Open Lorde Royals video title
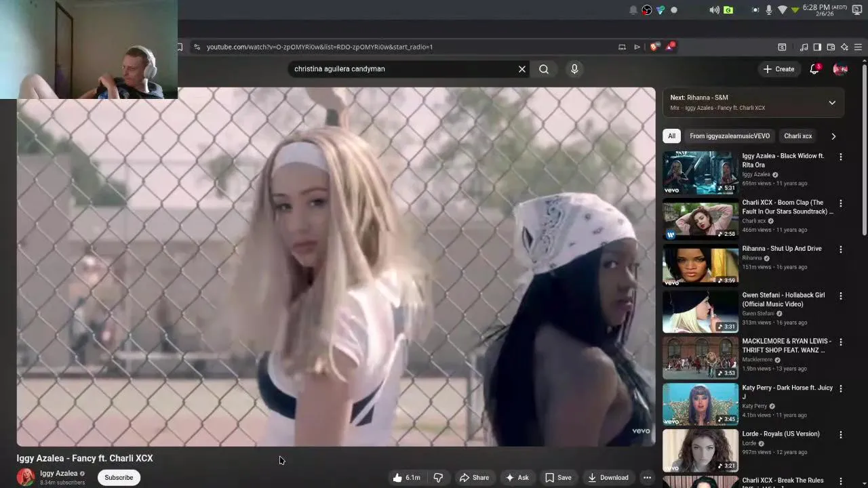The image size is (868, 488). pyautogui.click(x=781, y=434)
